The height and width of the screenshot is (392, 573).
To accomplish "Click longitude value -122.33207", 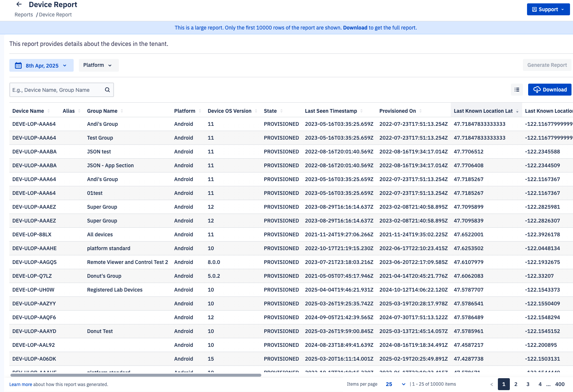I will pos(539,276).
